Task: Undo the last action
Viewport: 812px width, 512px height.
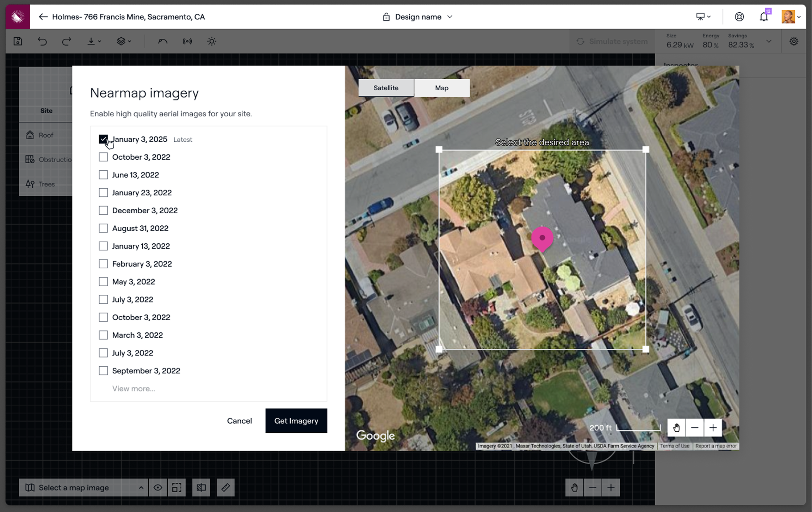Action: tap(42, 41)
